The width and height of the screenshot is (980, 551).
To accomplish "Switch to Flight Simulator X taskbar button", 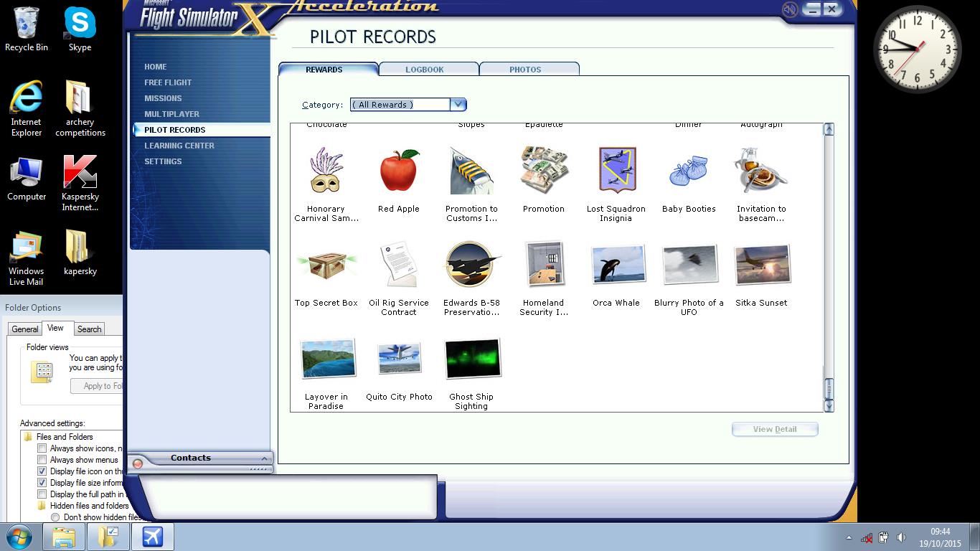I will (153, 537).
